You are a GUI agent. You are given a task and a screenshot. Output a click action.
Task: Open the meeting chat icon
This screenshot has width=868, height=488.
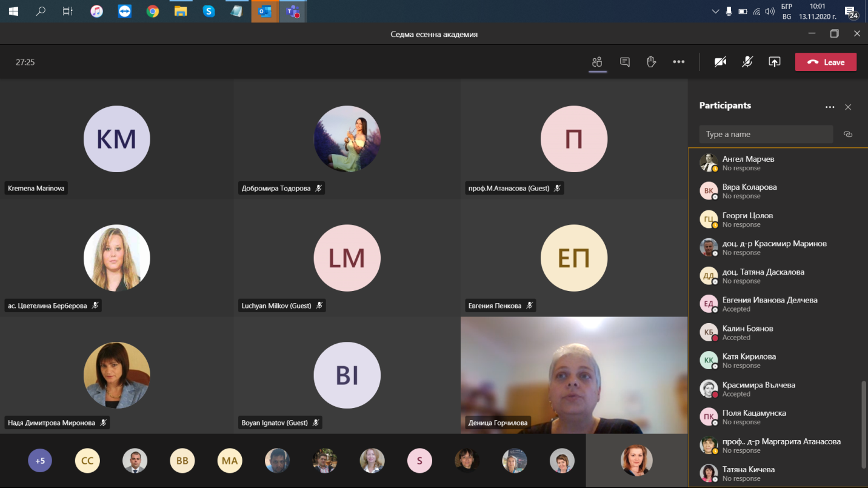(x=625, y=62)
